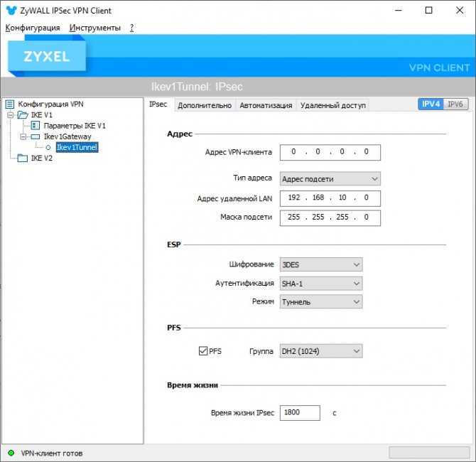Select Ikev1Gateway in the tree

click(67, 136)
